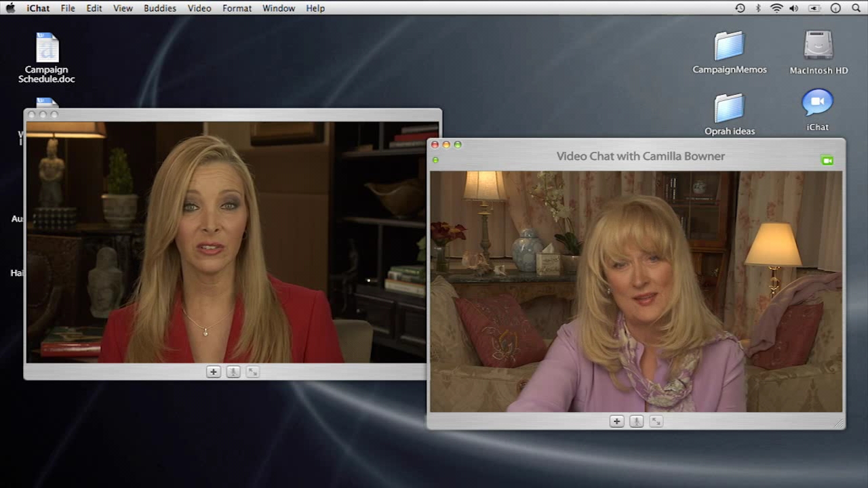
Task: Open Spotlight search magnifier
Action: tap(855, 8)
